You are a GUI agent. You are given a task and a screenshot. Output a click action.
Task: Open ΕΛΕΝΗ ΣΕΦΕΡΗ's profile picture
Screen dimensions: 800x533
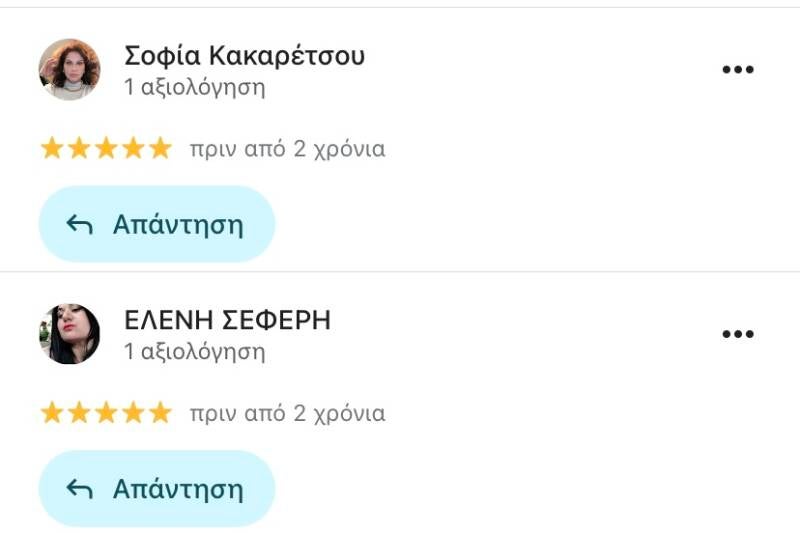tap(69, 334)
